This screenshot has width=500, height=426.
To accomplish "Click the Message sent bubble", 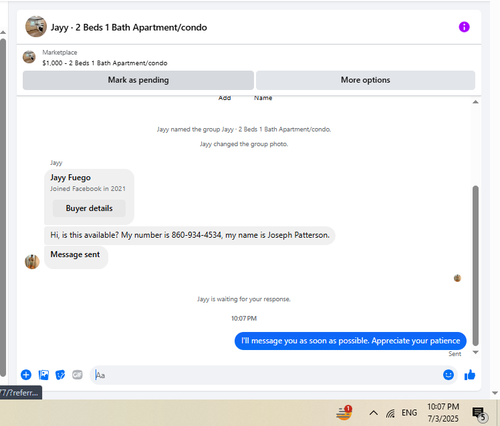I will point(76,257).
